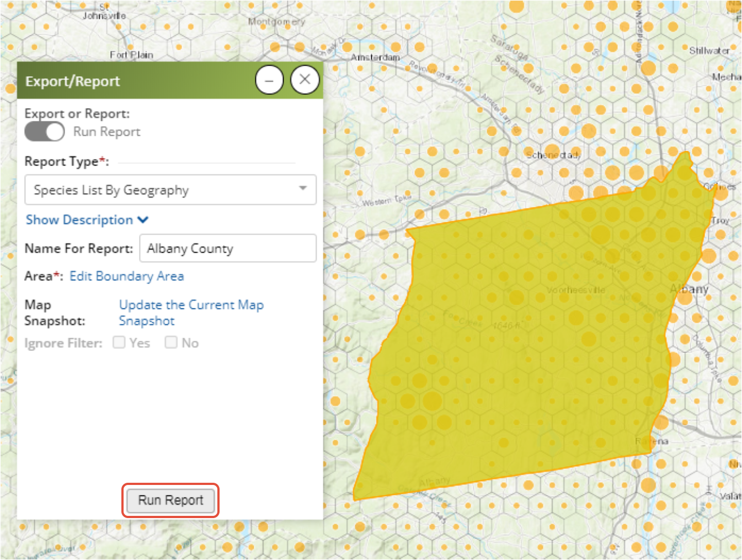Click the Schenectady label on map
This screenshot has height=560, width=742.
pyautogui.click(x=553, y=154)
